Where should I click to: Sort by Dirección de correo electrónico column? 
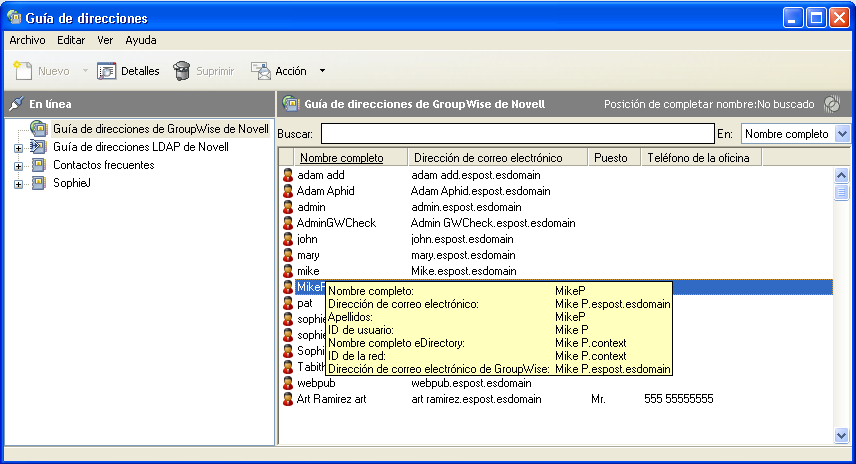coord(497,158)
